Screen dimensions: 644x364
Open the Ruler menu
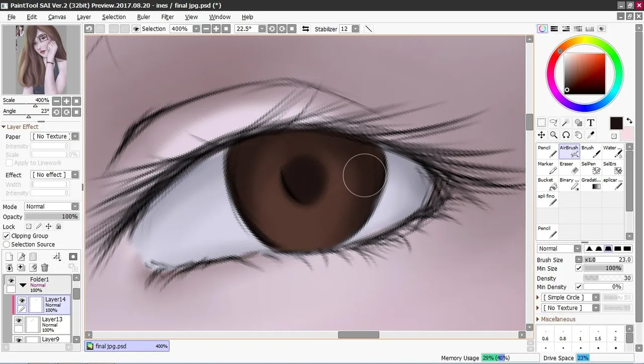[x=143, y=17]
